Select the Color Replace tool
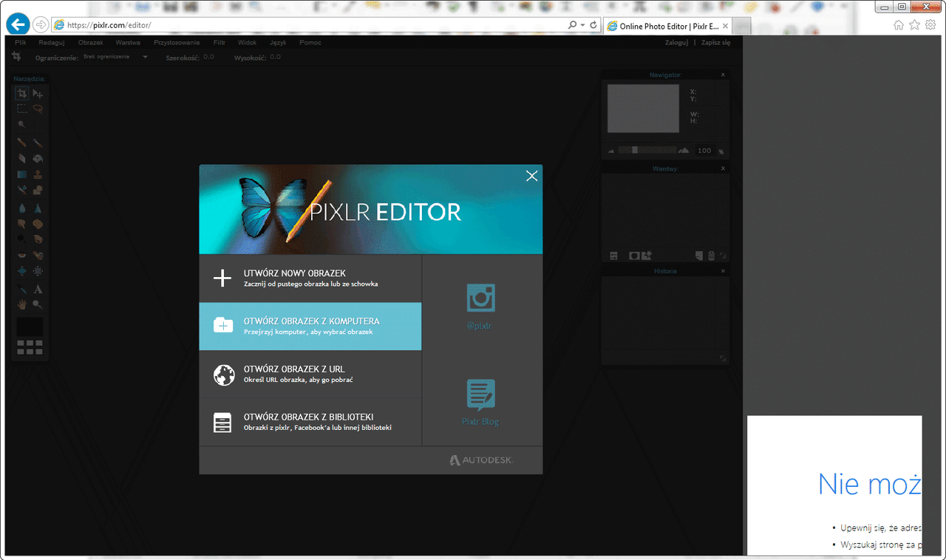 pyautogui.click(x=22, y=190)
